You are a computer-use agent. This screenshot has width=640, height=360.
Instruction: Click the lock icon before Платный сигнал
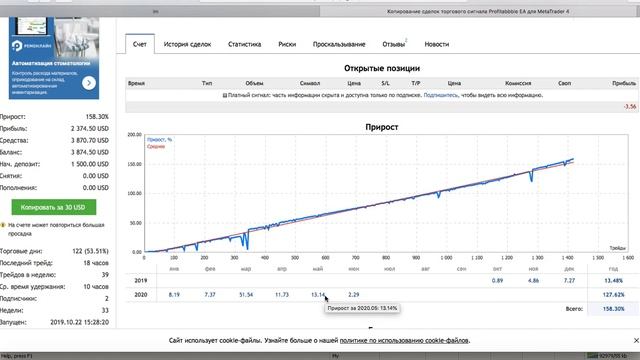(x=224, y=95)
